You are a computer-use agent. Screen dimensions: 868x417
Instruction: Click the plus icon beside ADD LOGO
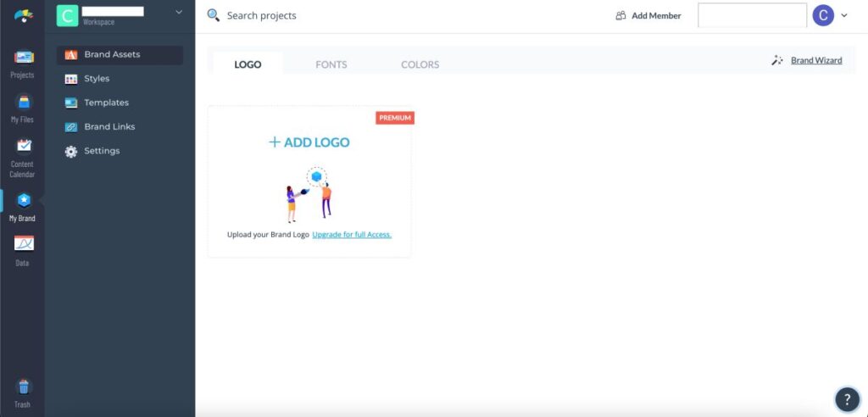click(274, 142)
